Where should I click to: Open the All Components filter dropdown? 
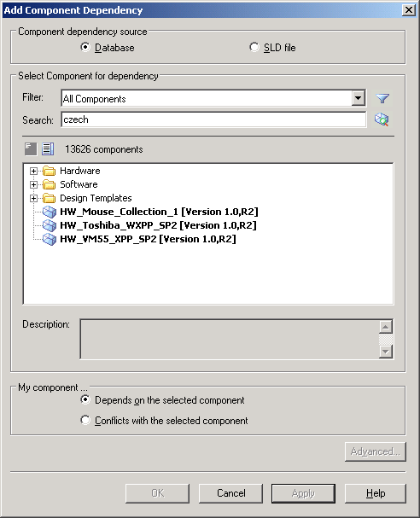358,98
